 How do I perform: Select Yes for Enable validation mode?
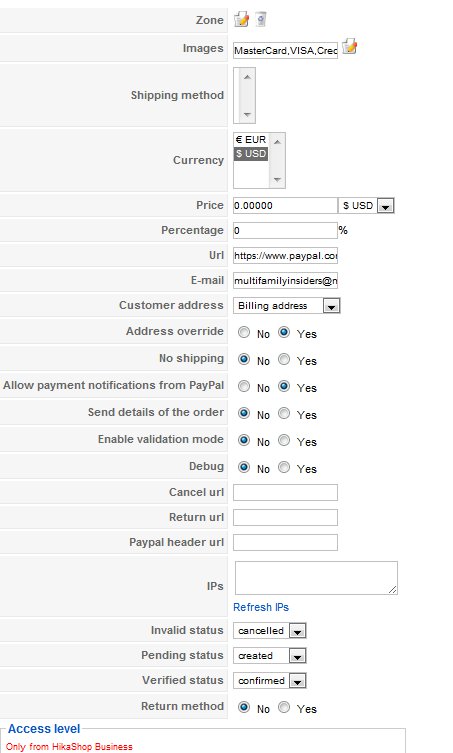pos(284,440)
